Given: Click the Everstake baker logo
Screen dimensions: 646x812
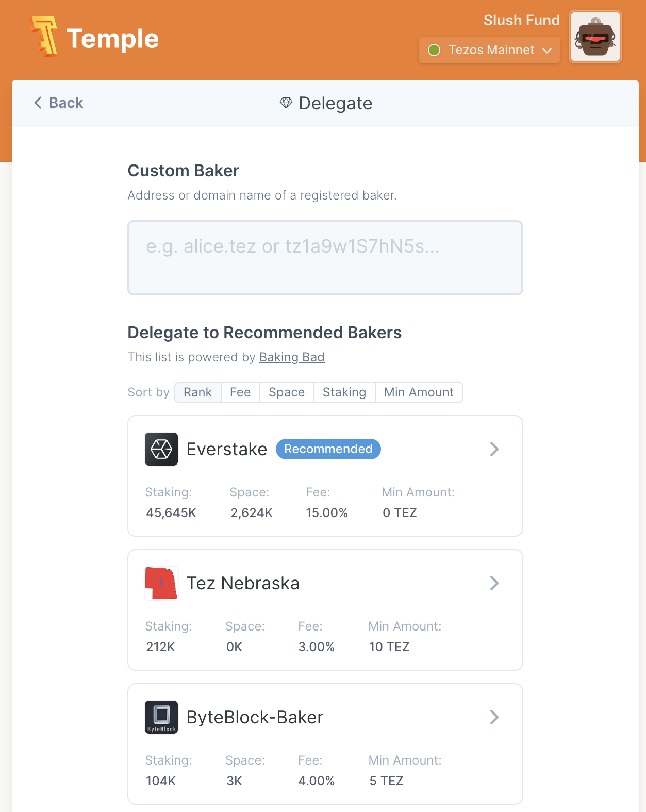Looking at the screenshot, I should [161, 449].
